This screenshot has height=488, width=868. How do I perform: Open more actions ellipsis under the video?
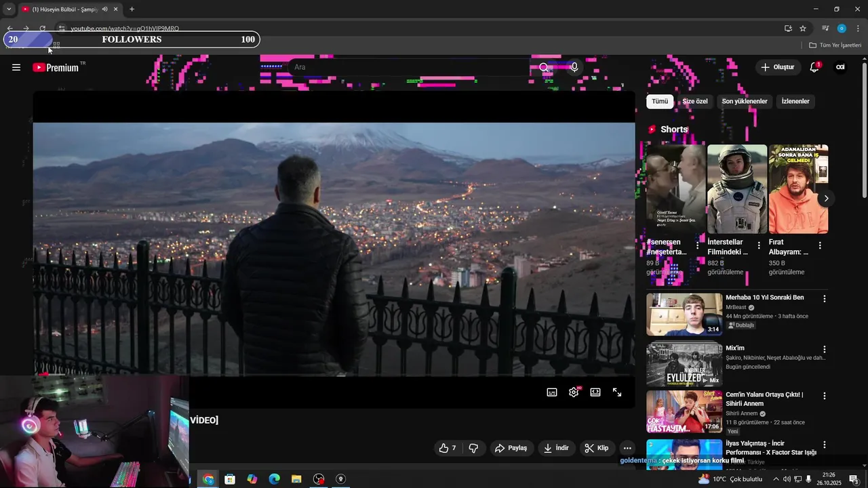click(x=627, y=448)
